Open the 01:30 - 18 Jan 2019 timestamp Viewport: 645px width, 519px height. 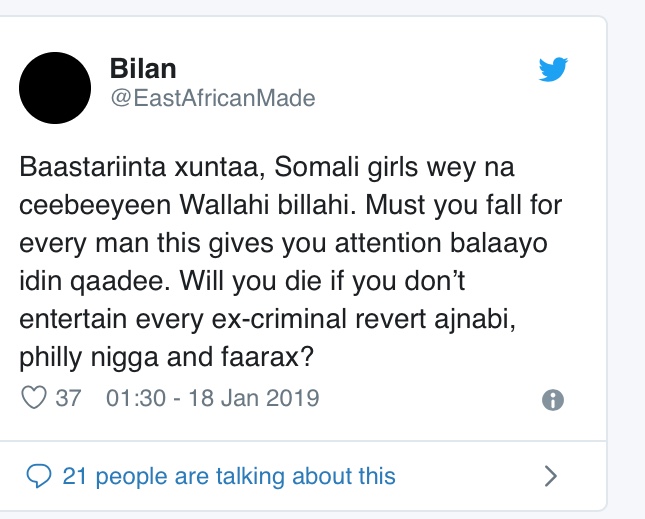[212, 398]
